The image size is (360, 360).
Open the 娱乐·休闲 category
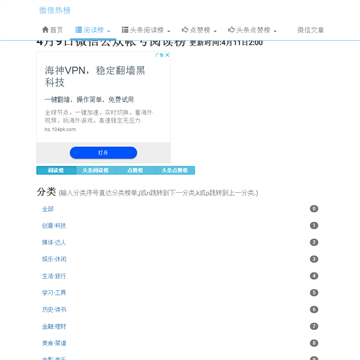[x=54, y=259]
